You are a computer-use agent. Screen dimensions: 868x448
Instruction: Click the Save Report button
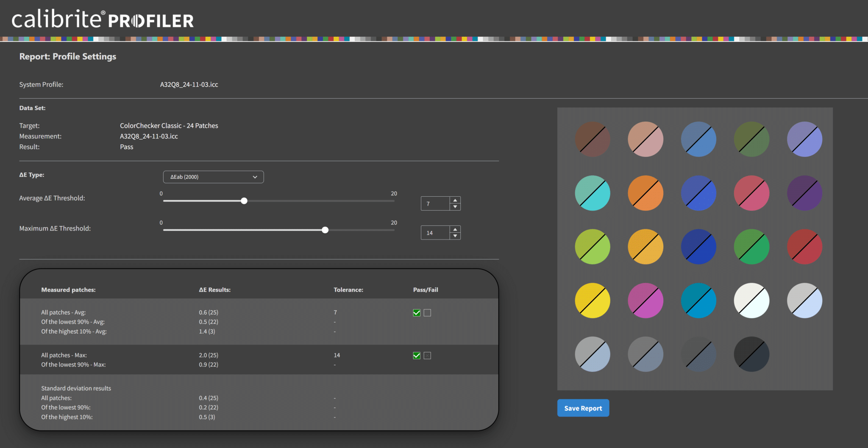(583, 408)
